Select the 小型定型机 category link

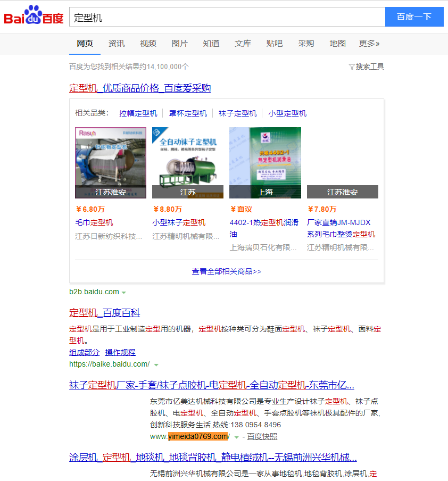click(287, 113)
